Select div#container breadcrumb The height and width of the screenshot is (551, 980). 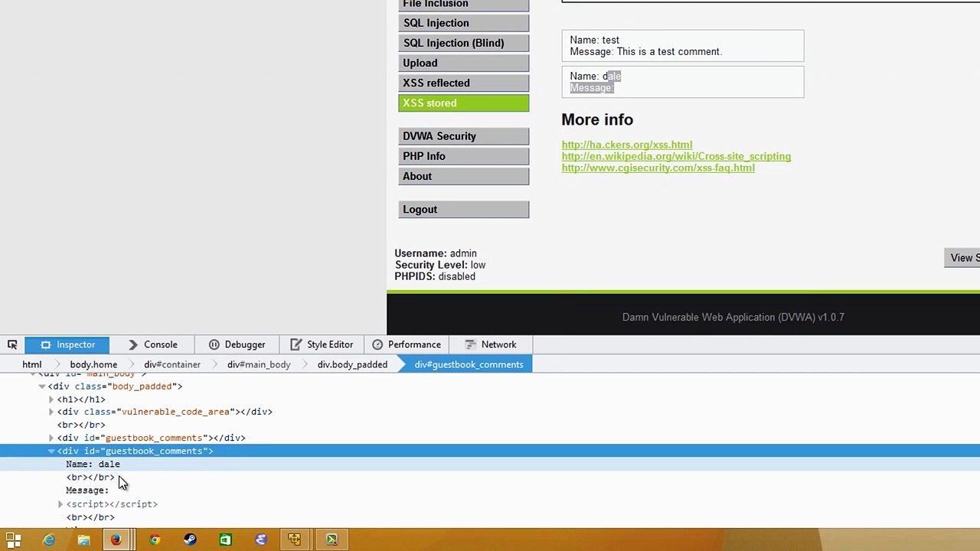[x=172, y=364]
